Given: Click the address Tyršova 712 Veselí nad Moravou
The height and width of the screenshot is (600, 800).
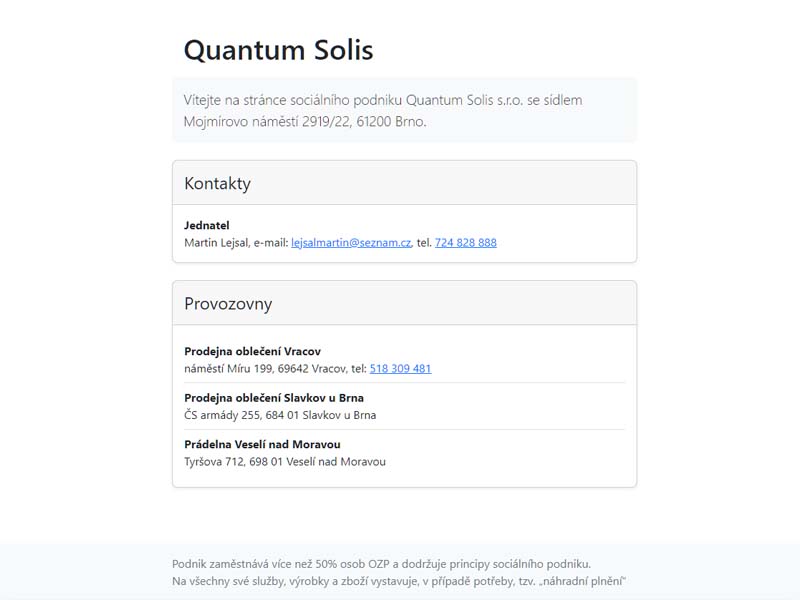Looking at the screenshot, I should coord(285,462).
